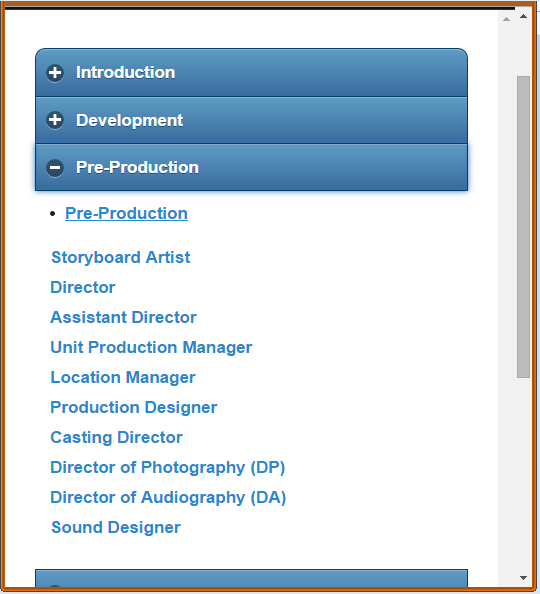Collapse the Pre-Production accordion header

[x=251, y=167]
